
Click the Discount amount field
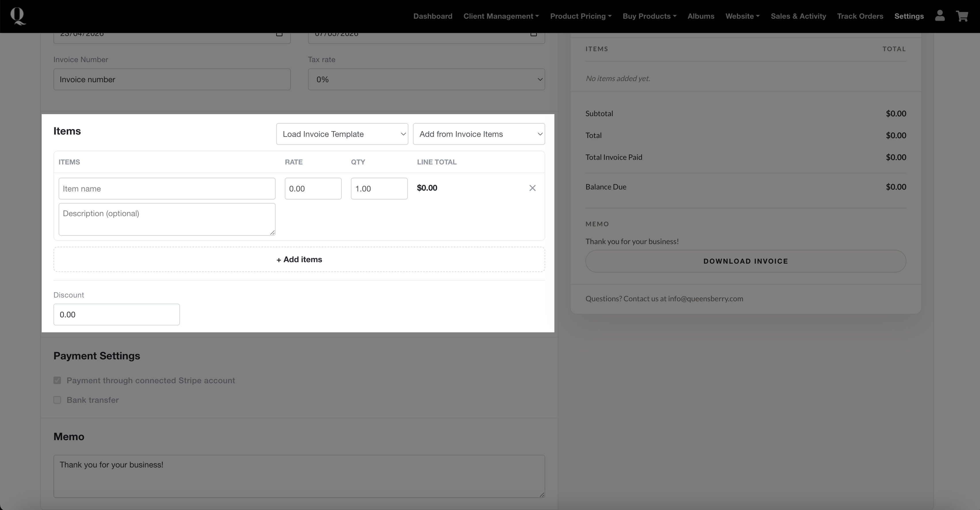pyautogui.click(x=116, y=315)
